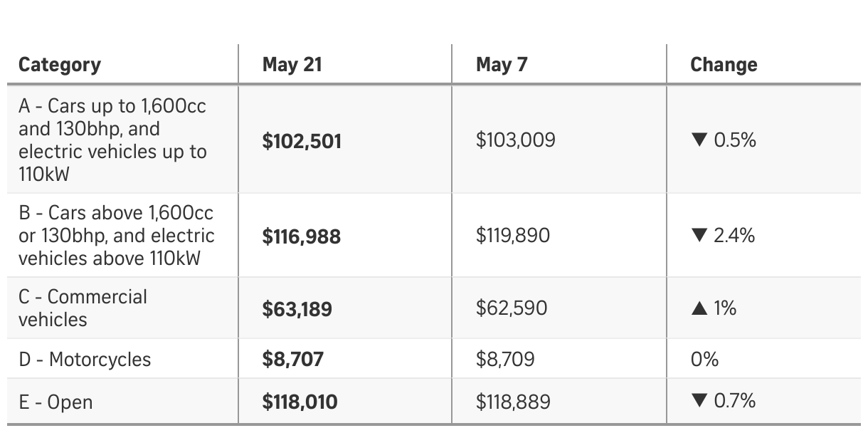Image resolution: width=868 pixels, height=433 pixels.
Task: Select the Category column header
Action: pyautogui.click(x=60, y=65)
